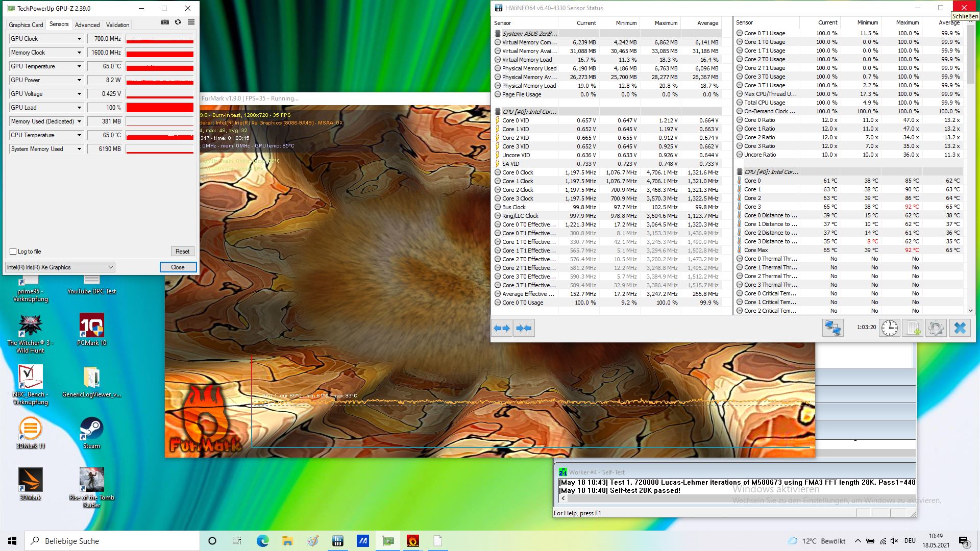Image resolution: width=980 pixels, height=551 pixels.
Task: Open GenericLogViewer folder icon
Action: (92, 382)
